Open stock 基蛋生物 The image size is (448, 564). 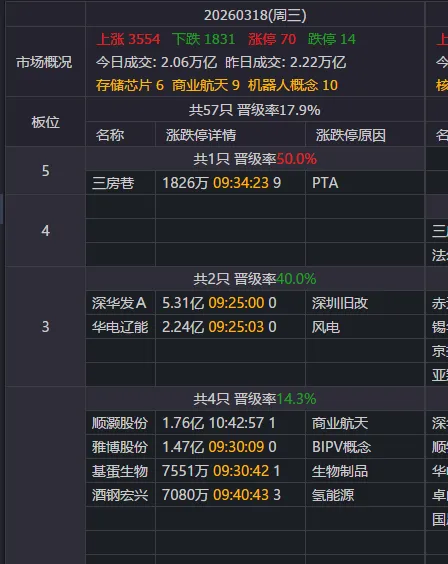pos(120,471)
